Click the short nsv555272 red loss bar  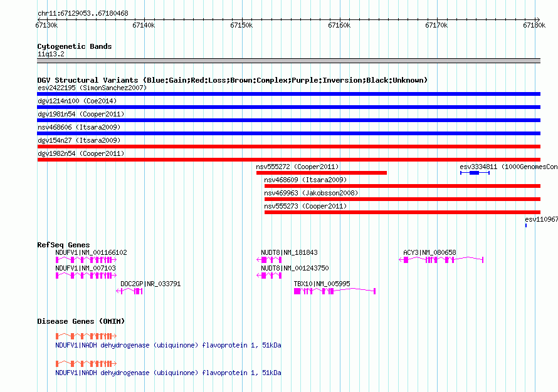tap(322, 173)
